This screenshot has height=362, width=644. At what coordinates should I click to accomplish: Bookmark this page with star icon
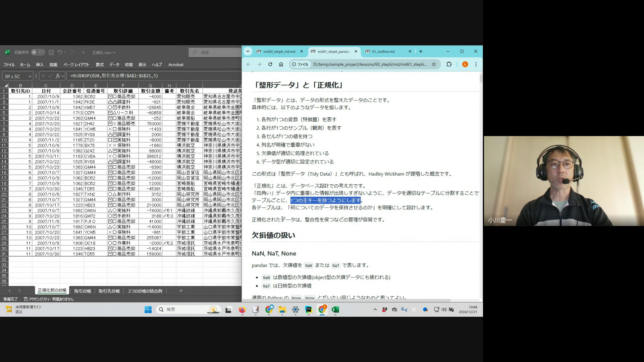coord(434,64)
